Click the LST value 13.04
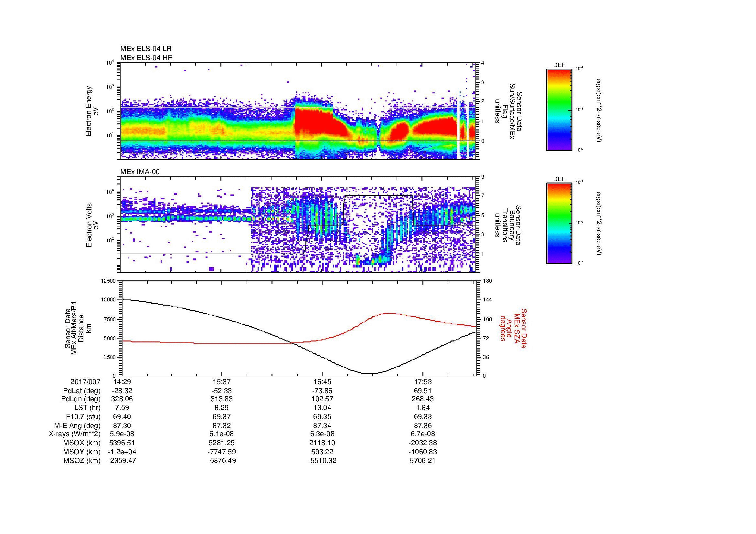756x534 pixels. click(x=322, y=408)
